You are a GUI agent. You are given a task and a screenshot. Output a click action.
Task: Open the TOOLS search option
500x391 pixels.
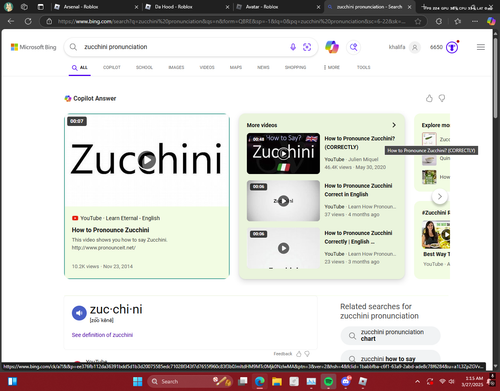point(364,67)
